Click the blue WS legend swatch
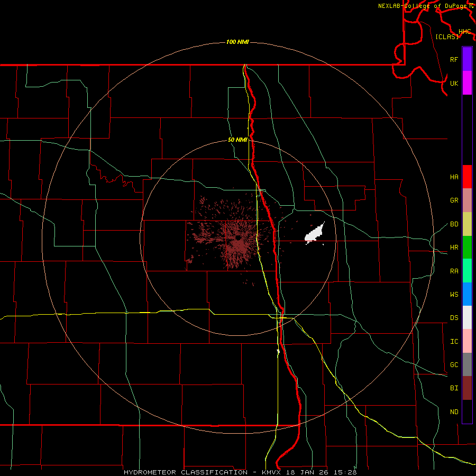 point(467,294)
